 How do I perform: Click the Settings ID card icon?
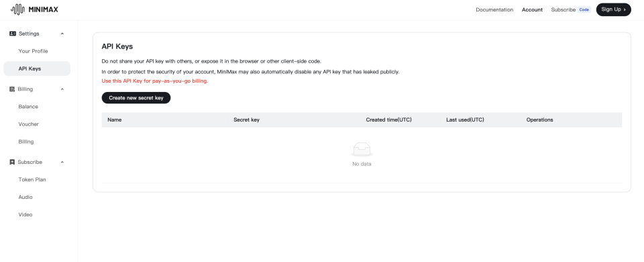tap(12, 34)
